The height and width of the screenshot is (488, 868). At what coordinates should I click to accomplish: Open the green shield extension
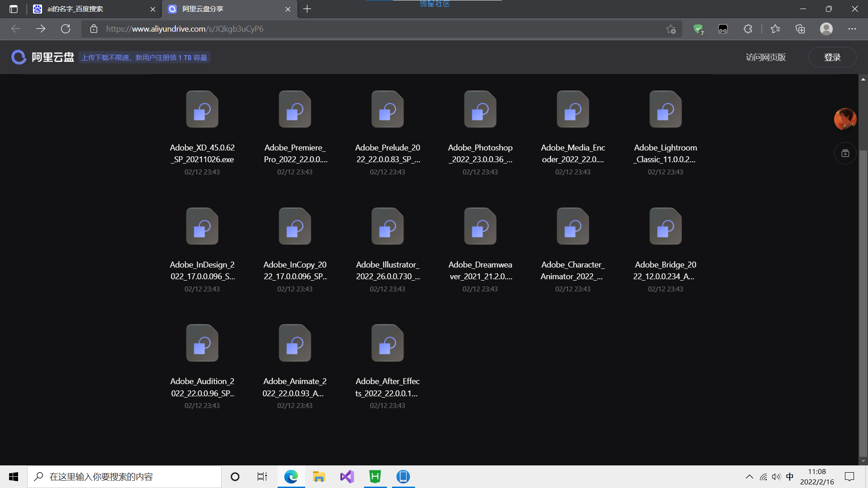point(698,29)
